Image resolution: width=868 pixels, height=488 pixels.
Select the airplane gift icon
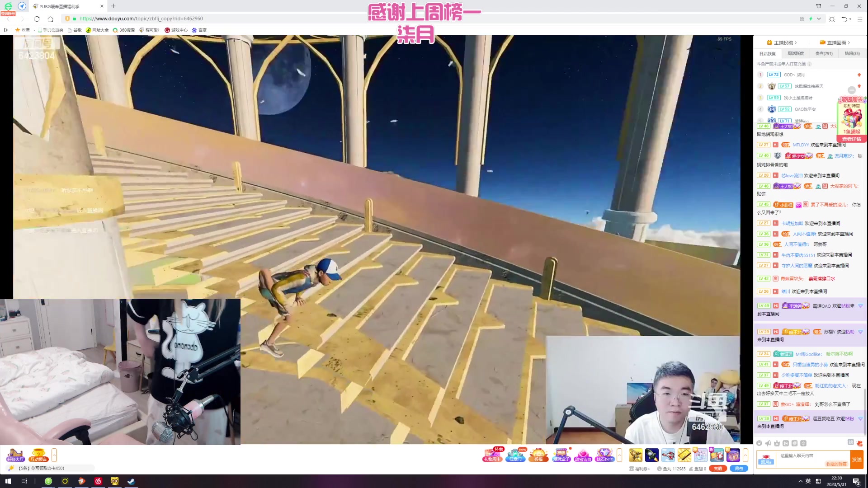[x=668, y=455]
